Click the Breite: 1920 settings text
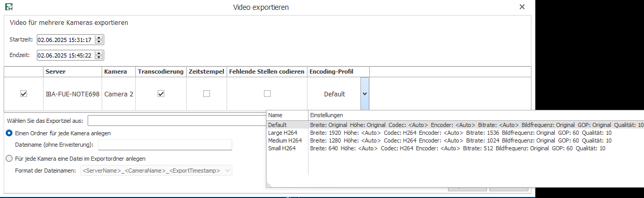 click(x=461, y=133)
